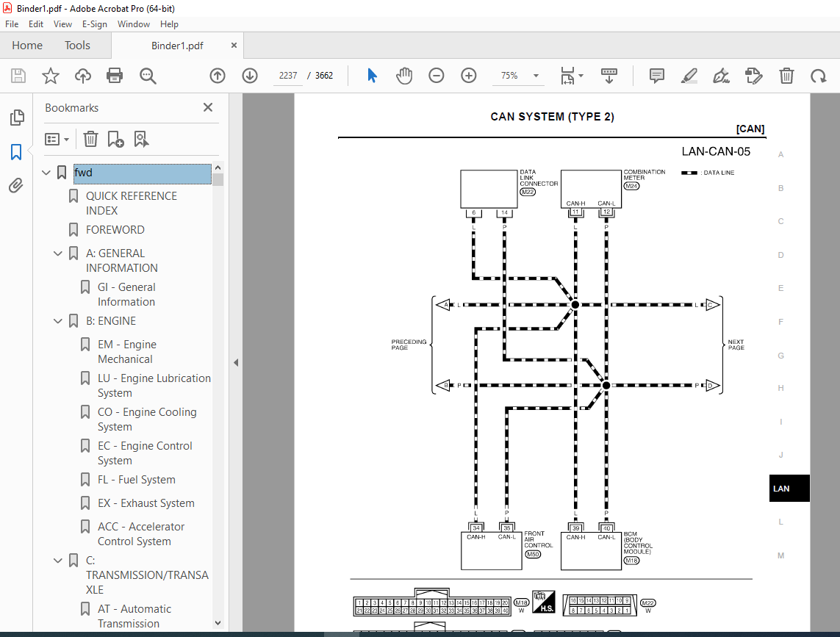Screen dimensions: 840x637
Task: Select the highlight text tool
Action: click(x=689, y=76)
